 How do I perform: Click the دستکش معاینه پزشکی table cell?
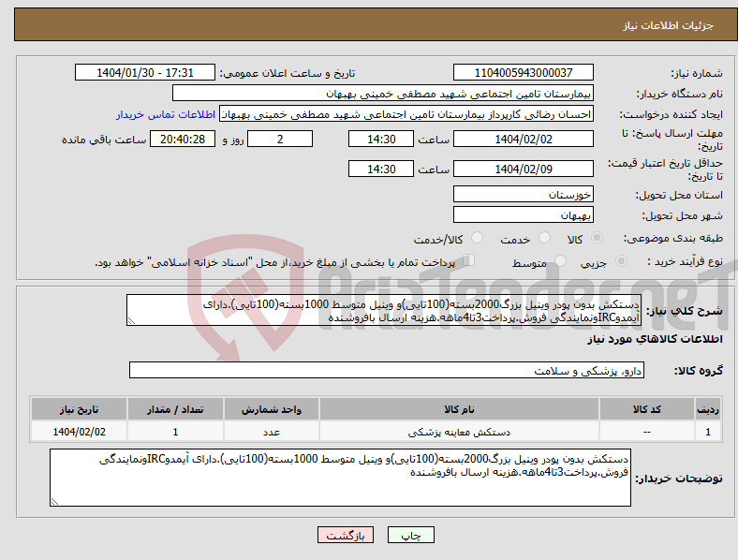coord(459,432)
